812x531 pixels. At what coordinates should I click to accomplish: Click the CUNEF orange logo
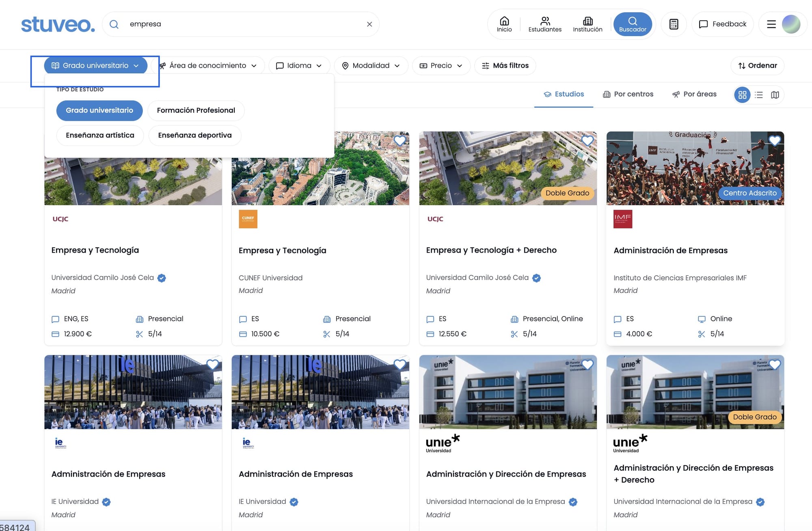248,219
